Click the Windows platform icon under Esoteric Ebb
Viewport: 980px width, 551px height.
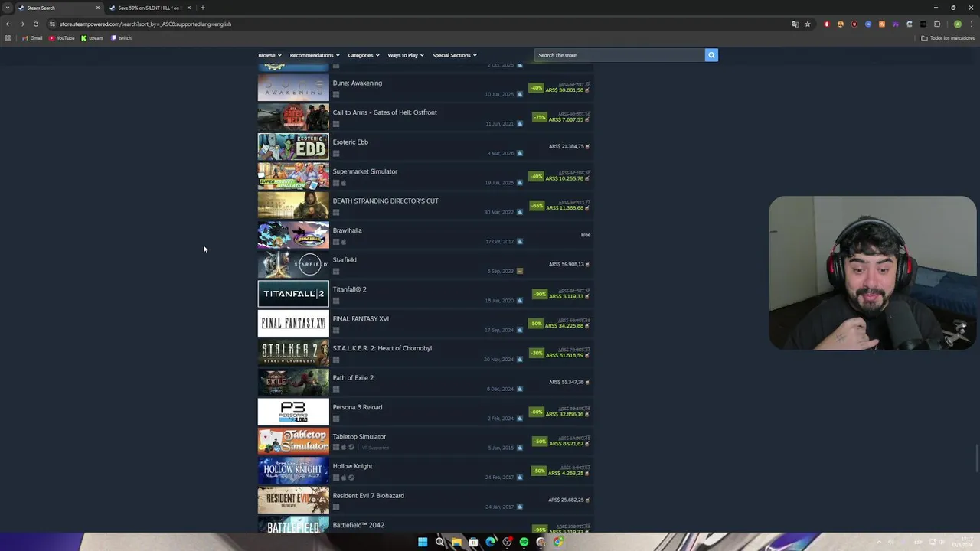tap(336, 154)
